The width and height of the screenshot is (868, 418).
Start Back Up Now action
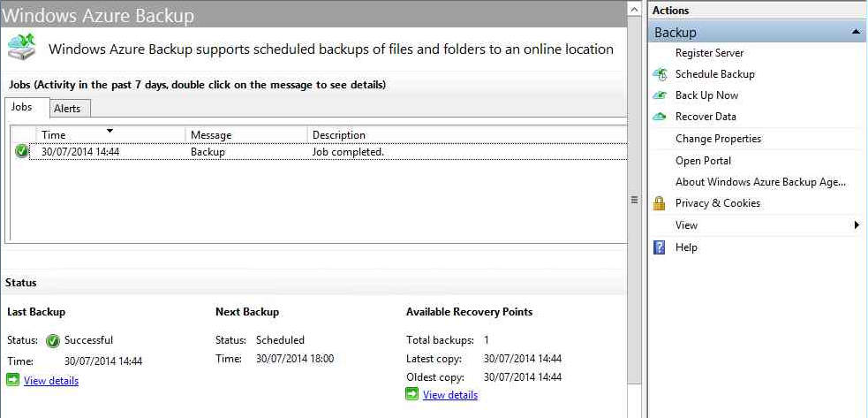tap(706, 95)
